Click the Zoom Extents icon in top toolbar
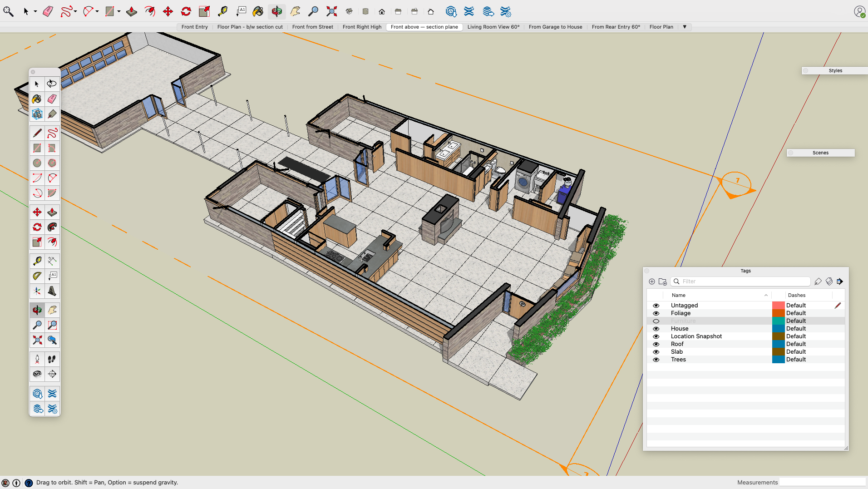Image resolution: width=868 pixels, height=489 pixels. (x=332, y=11)
